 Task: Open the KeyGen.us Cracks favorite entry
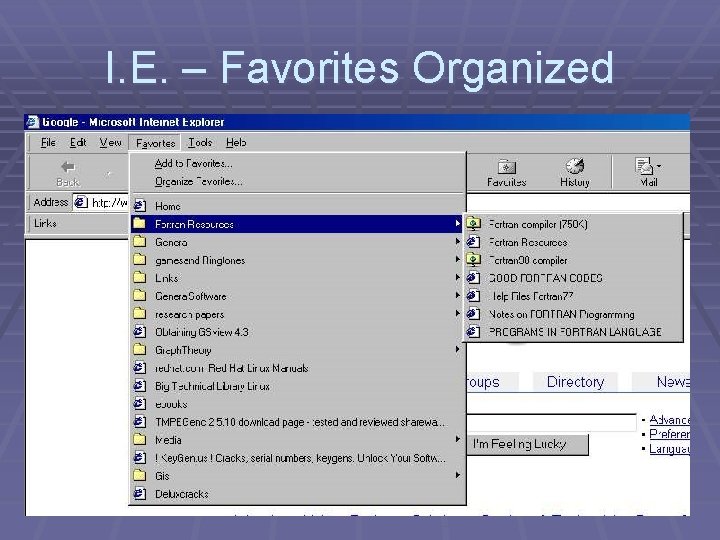click(300, 458)
